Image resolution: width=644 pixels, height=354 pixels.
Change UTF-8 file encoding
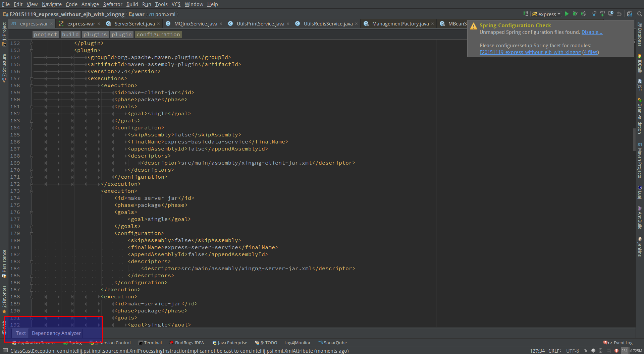tap(573, 351)
